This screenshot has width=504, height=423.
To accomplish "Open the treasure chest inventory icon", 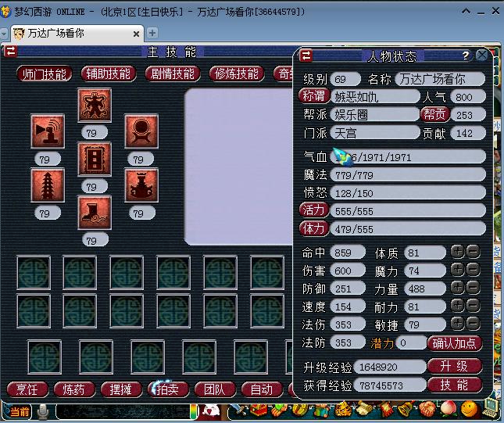I will pyautogui.click(x=259, y=410).
